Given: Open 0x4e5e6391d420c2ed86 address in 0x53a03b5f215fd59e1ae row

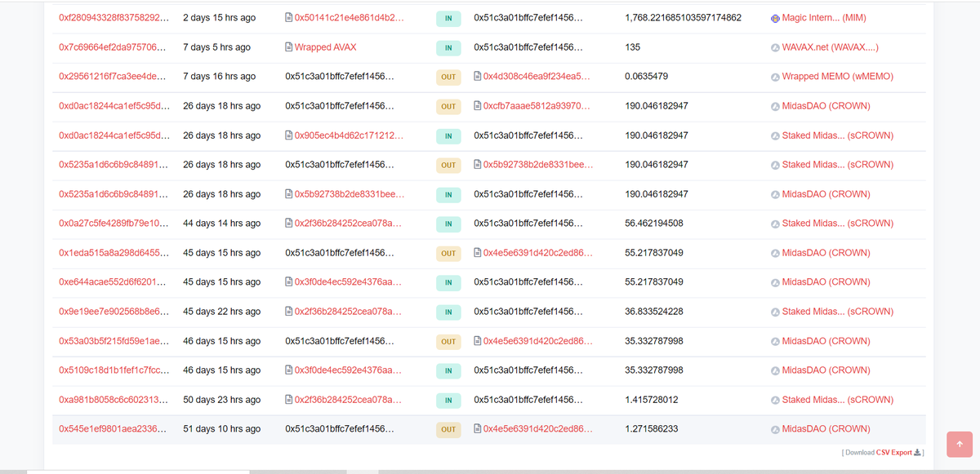Looking at the screenshot, I should (x=538, y=341).
